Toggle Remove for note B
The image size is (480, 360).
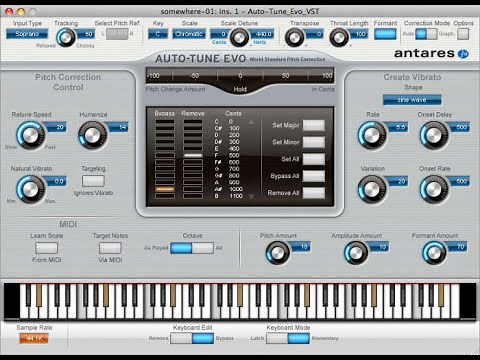(193, 196)
